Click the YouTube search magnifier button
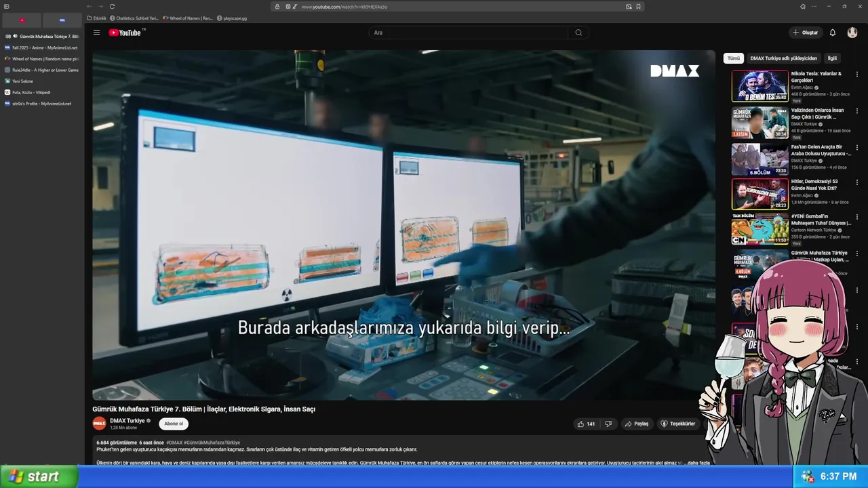 coord(578,33)
